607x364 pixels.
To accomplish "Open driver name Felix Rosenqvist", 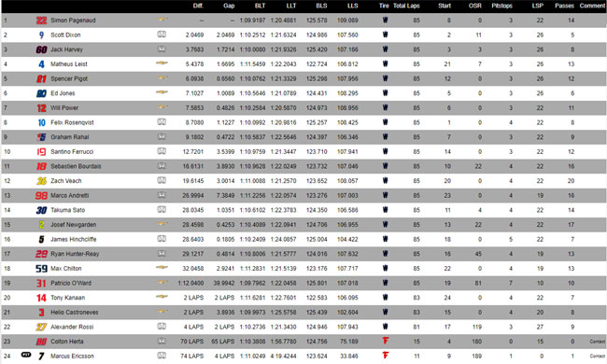I will pyautogui.click(x=72, y=122).
